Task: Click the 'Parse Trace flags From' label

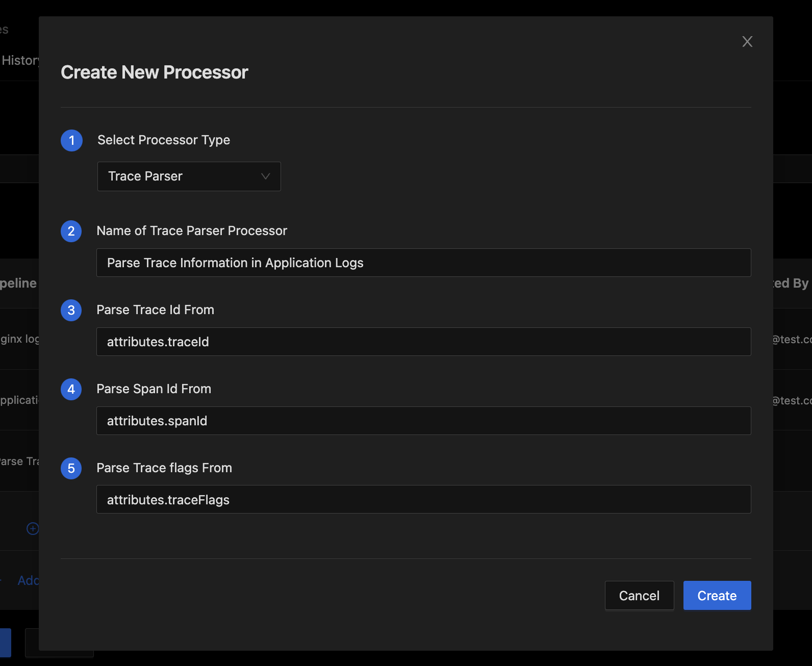Action: click(x=164, y=468)
